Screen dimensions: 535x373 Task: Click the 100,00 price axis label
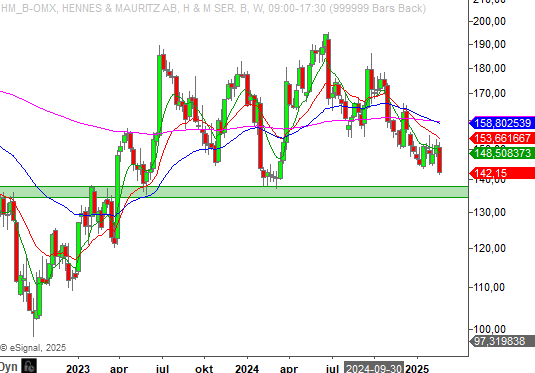(x=489, y=329)
